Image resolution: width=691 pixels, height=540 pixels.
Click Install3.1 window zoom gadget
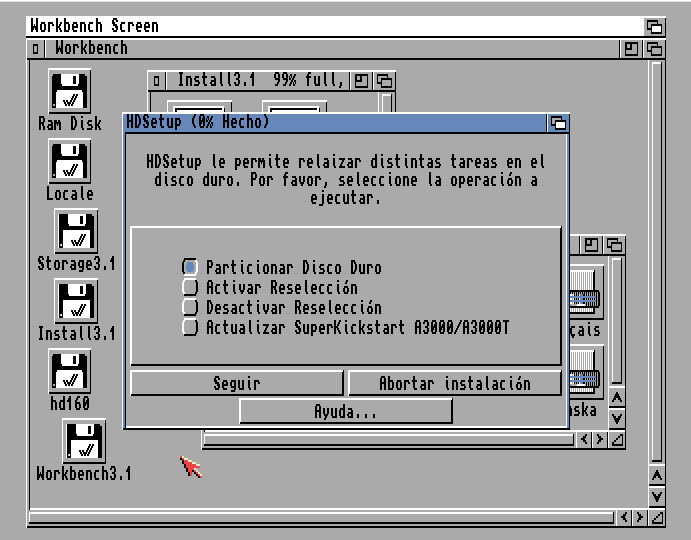coord(362,81)
